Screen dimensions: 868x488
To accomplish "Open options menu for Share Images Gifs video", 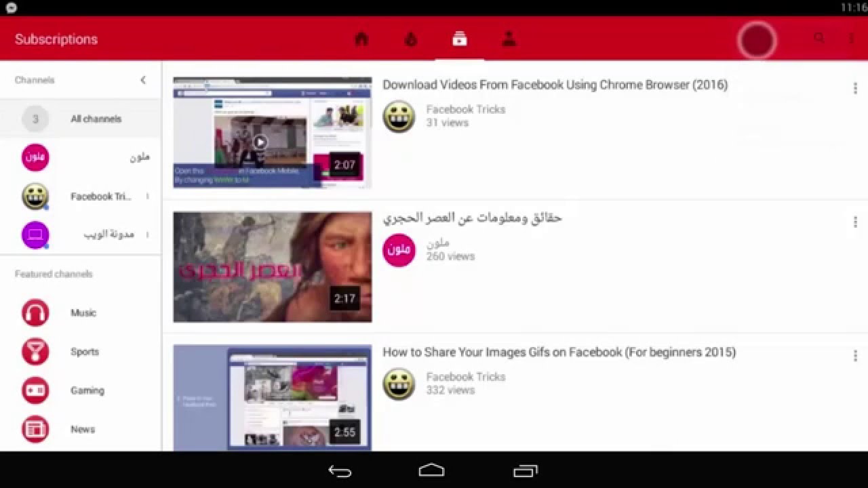I will tap(855, 356).
